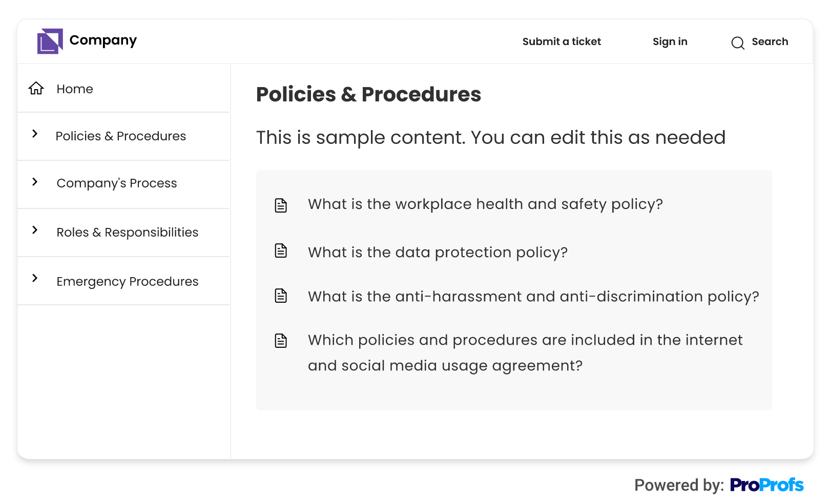Click the 'Policies & Procedures' page heading
This screenshot has height=504, width=830.
(368, 94)
